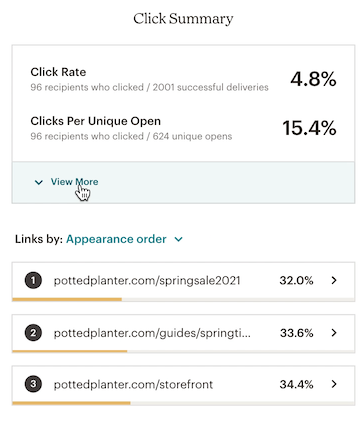364x421 pixels.
Task: Click the View More chevron icon
Action: (x=39, y=182)
